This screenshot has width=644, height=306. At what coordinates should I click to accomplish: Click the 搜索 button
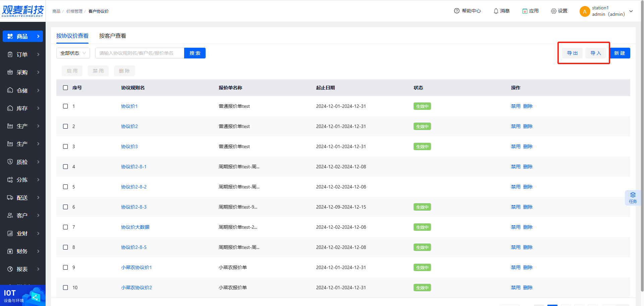point(195,53)
